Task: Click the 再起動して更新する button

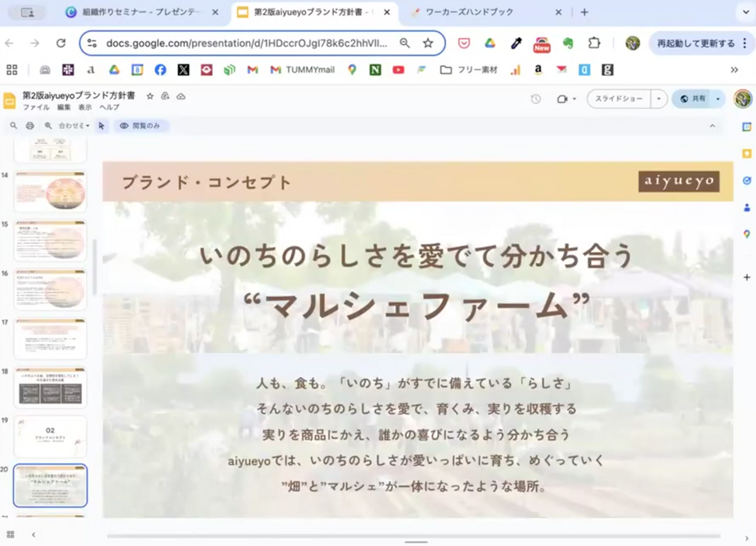Action: click(x=696, y=43)
